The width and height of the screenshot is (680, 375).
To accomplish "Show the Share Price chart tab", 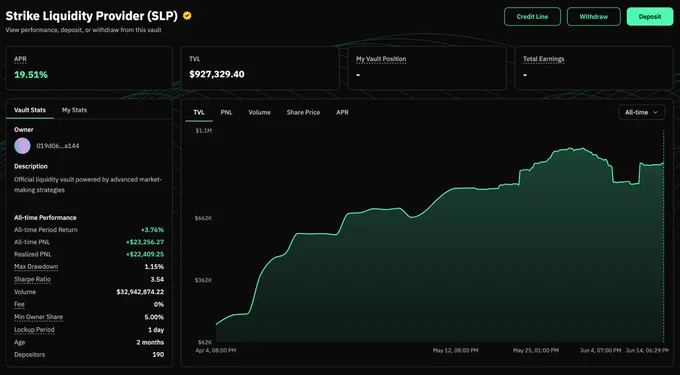I will click(x=303, y=112).
